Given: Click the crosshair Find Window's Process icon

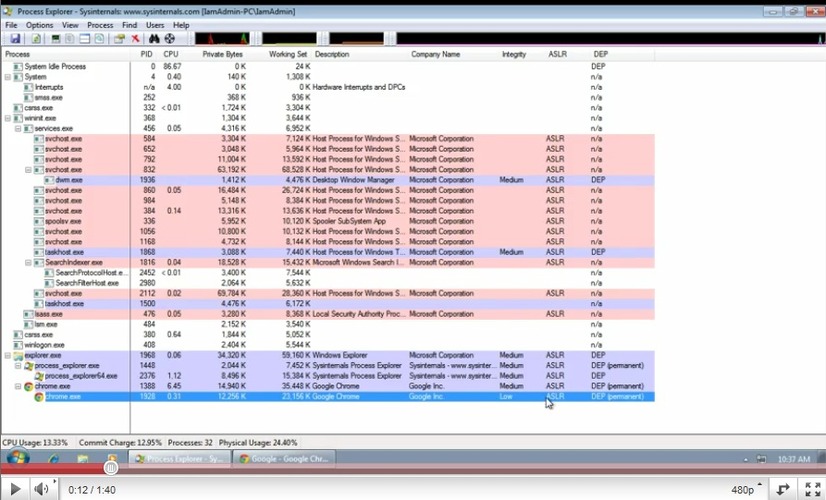Looking at the screenshot, I should click(x=170, y=38).
